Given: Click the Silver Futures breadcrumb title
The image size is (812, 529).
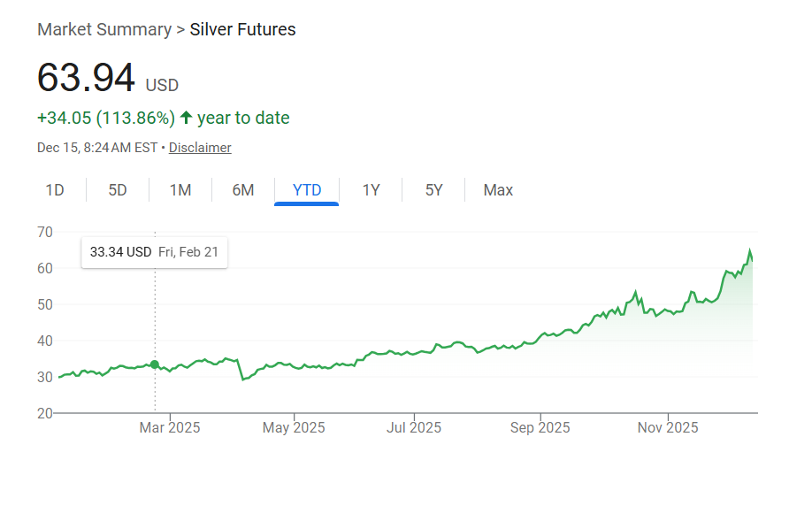Looking at the screenshot, I should (242, 29).
